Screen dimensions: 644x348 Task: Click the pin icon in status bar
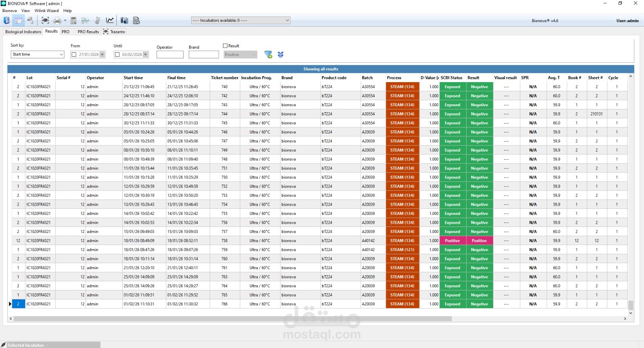[4, 345]
